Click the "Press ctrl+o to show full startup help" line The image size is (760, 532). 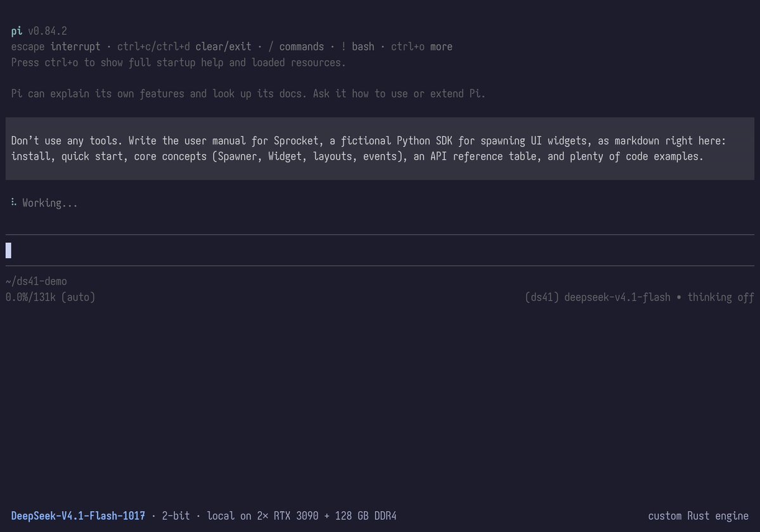[178, 63]
